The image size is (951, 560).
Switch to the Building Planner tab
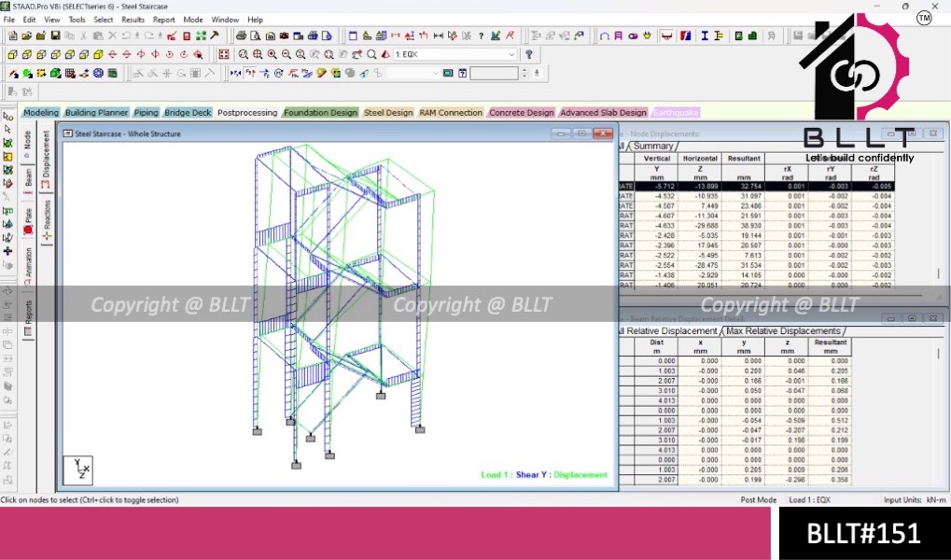coord(96,112)
